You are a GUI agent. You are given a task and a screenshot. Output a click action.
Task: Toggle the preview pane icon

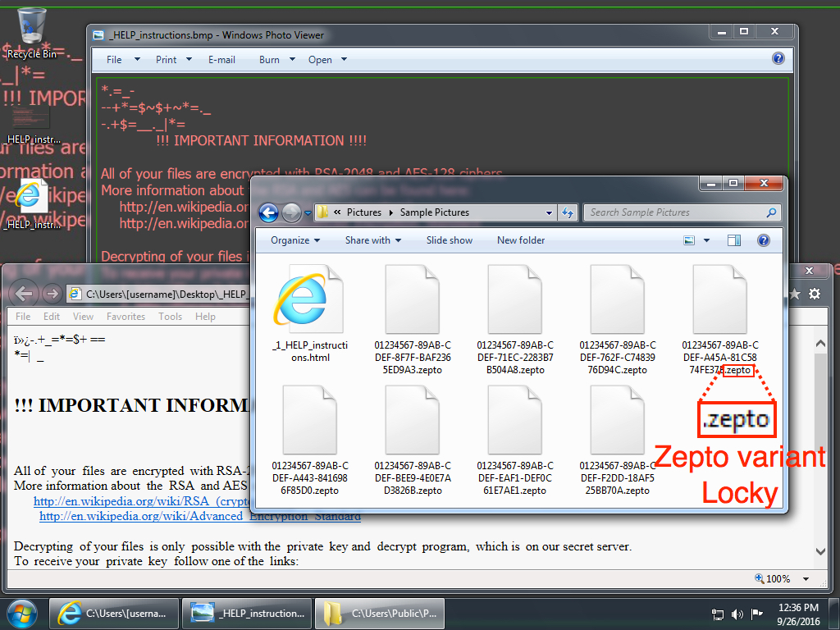click(734, 240)
